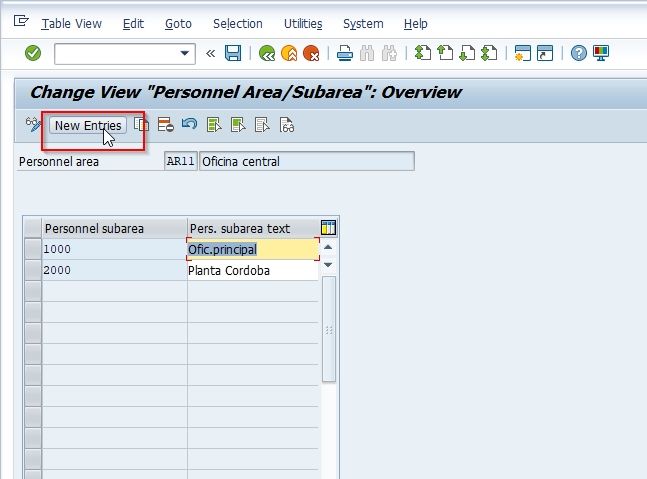Toggle Display/Change mode with glasses-pencil icon
Screen dimensions: 647x479
33,125
